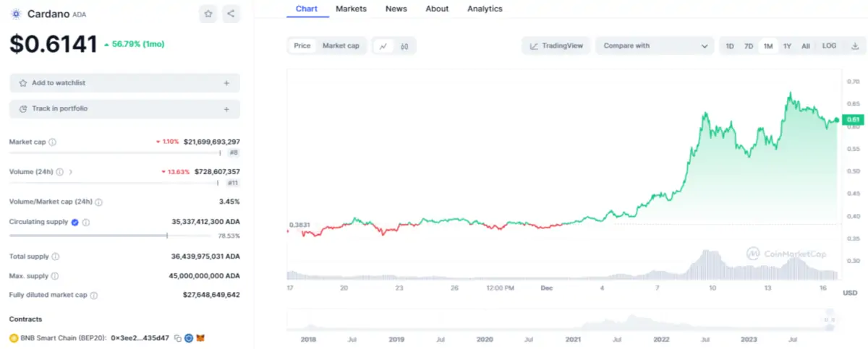Set chart range to 1Y
Viewport: 868px width, 349px height.
(x=787, y=46)
